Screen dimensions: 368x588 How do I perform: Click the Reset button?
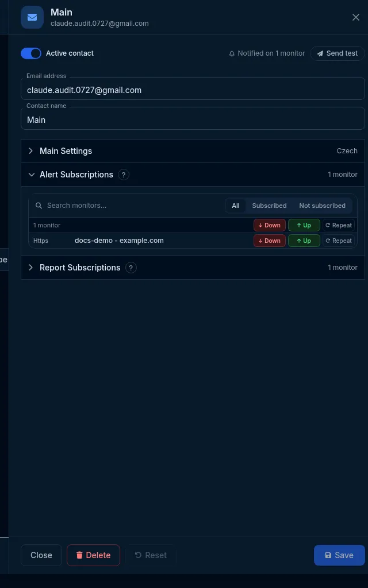[x=151, y=555]
